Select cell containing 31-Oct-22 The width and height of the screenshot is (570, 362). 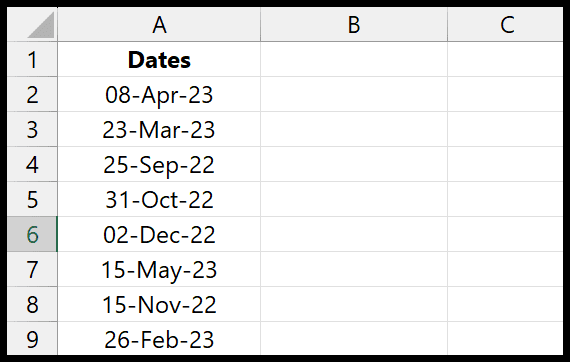click(159, 199)
